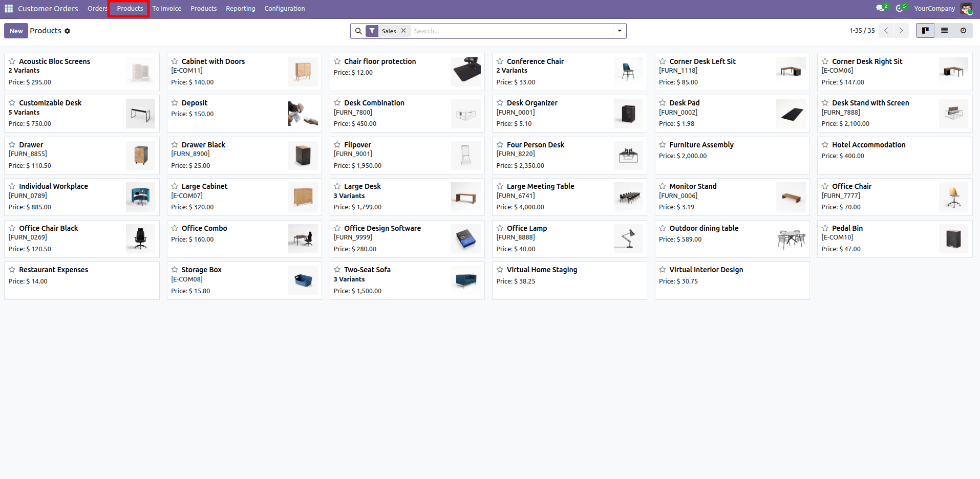980x479 pixels.
Task: Switch to the list view
Action: click(944, 30)
